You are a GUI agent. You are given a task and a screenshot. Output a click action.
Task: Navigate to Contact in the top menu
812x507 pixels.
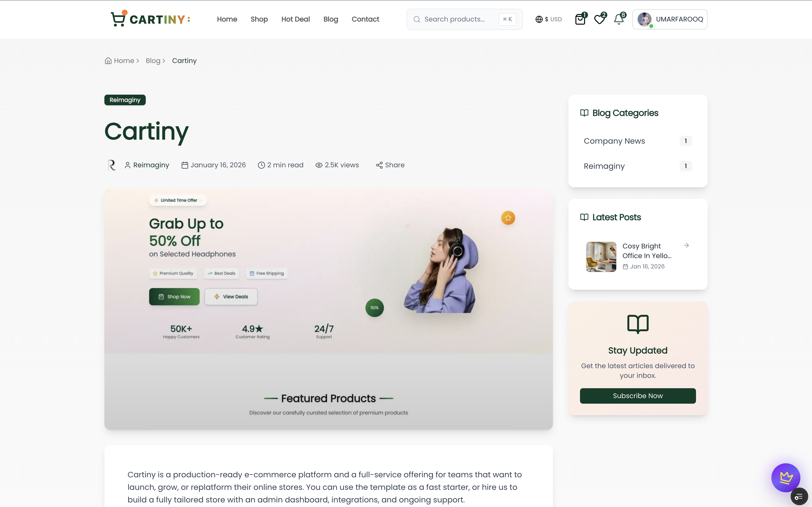pos(365,20)
